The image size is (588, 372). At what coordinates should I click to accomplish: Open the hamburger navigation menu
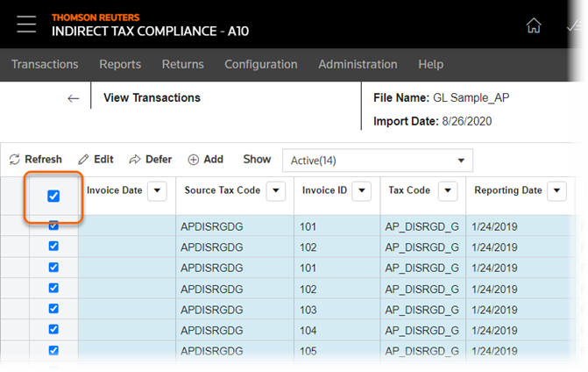pyautogui.click(x=26, y=24)
